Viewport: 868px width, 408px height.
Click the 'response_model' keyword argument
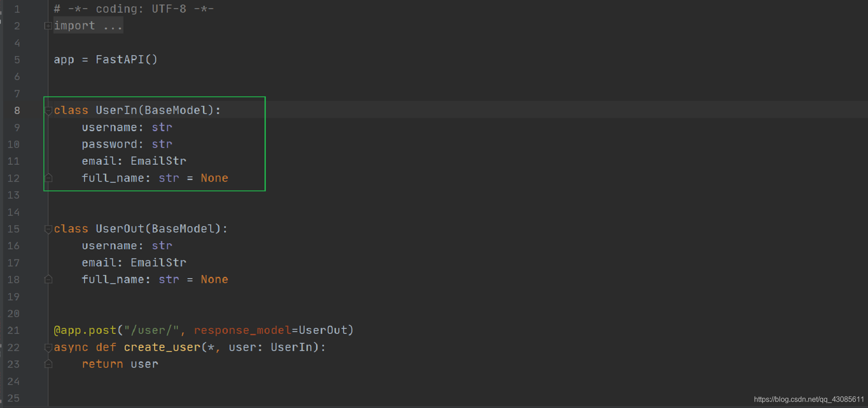pos(242,330)
